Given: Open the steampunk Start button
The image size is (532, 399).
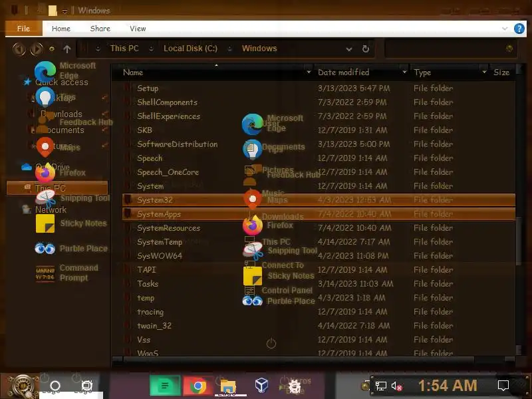Looking at the screenshot, I should 22,386.
